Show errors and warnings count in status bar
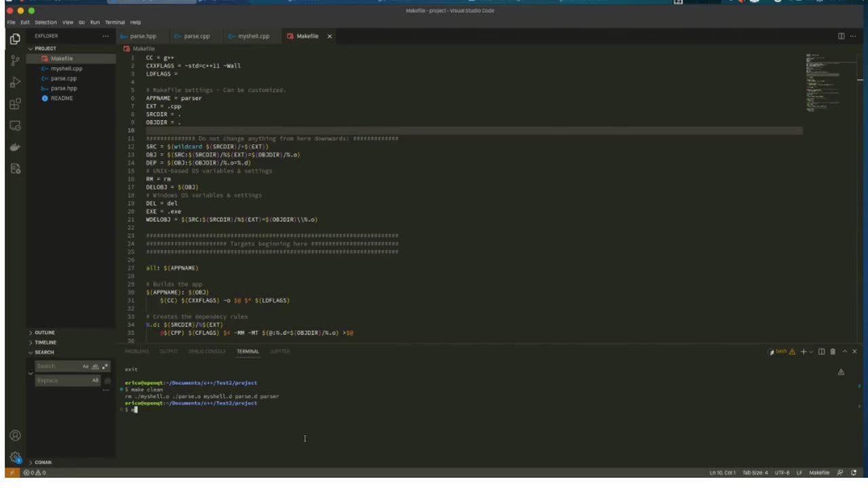868x488 pixels. (35, 472)
